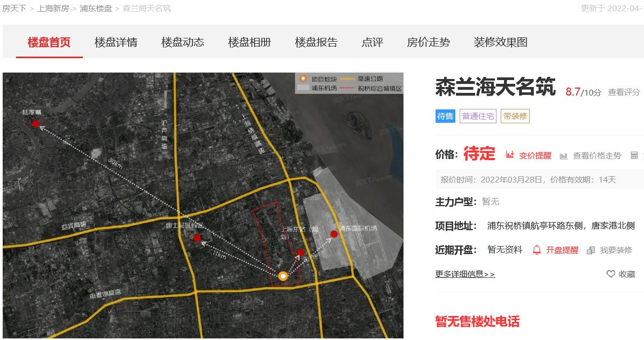Click the 普通住宅 tag
Screen dimensions: 644x340
tap(478, 116)
